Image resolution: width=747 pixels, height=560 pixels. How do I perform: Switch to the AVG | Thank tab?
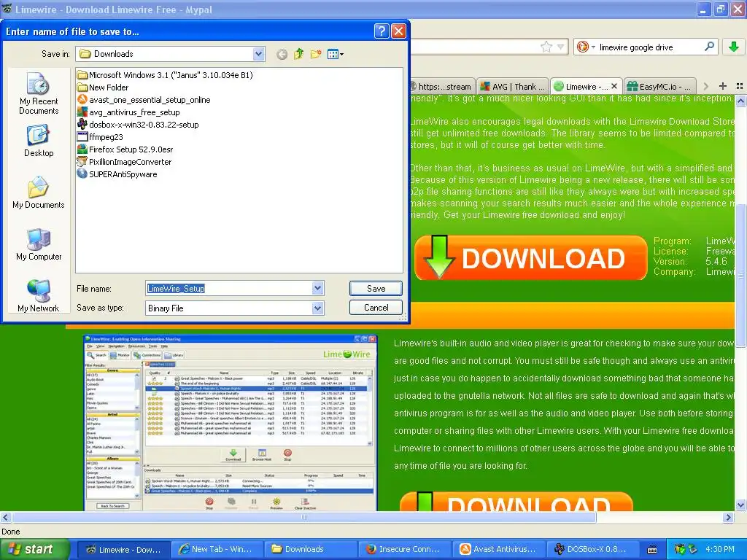pos(512,87)
